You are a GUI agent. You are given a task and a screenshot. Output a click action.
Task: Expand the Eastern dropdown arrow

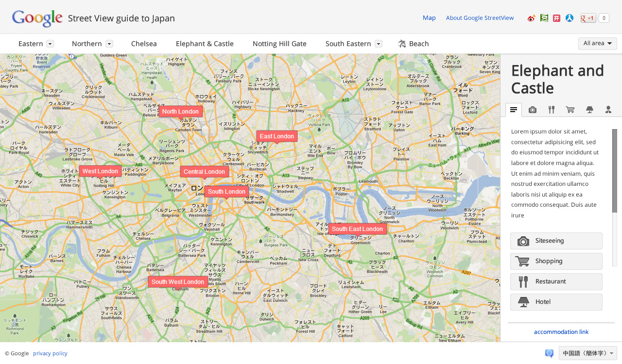point(50,44)
